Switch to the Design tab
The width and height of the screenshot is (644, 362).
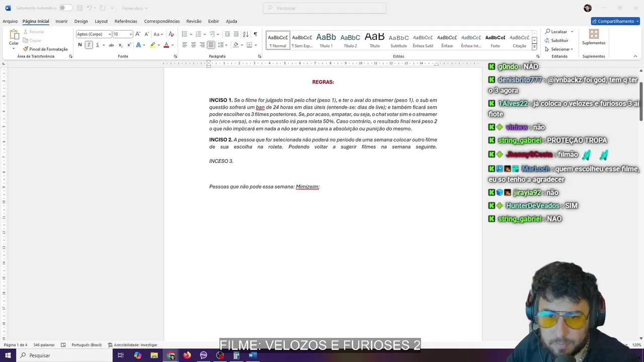pyautogui.click(x=81, y=21)
